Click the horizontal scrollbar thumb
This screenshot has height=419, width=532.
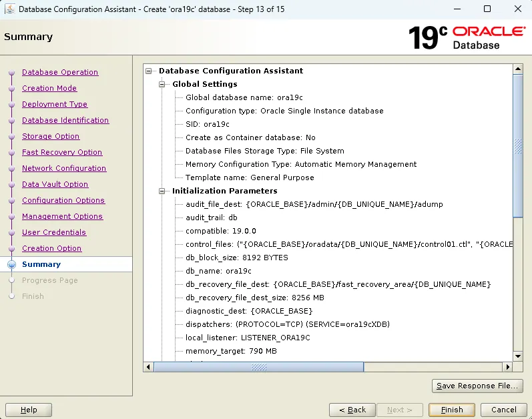coord(259,367)
